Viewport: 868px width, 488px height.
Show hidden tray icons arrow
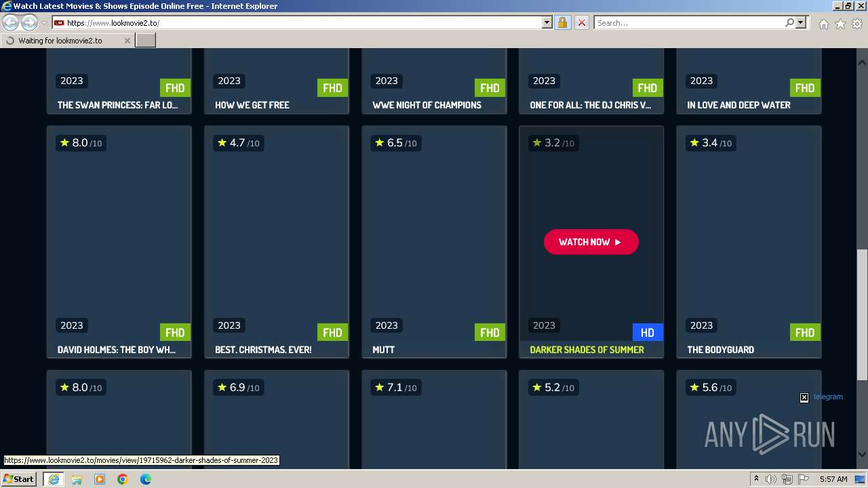tap(756, 479)
